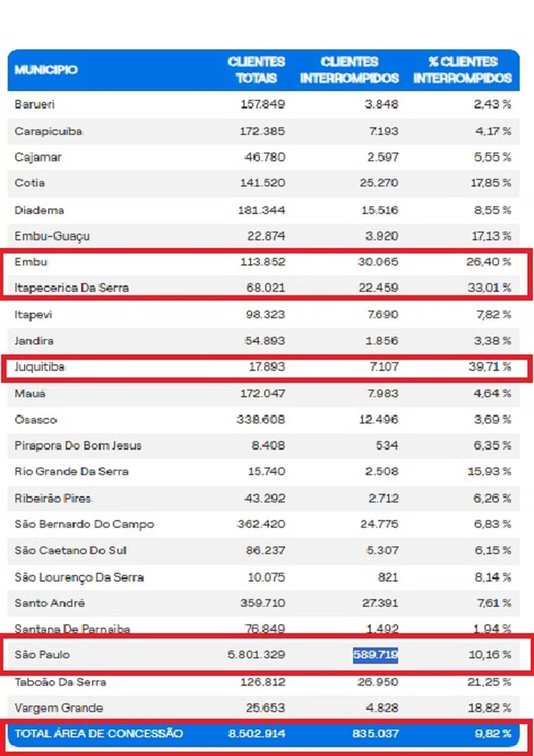Click the highlighted 589.719 value
534x756 pixels.
tap(375, 654)
